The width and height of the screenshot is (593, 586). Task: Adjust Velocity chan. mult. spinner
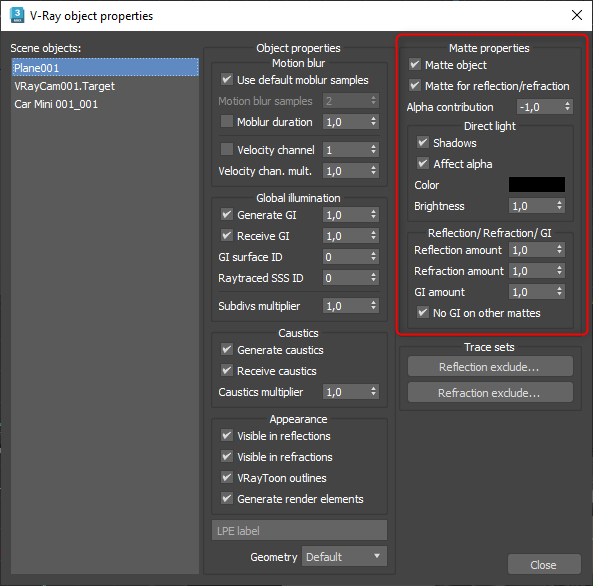point(373,171)
